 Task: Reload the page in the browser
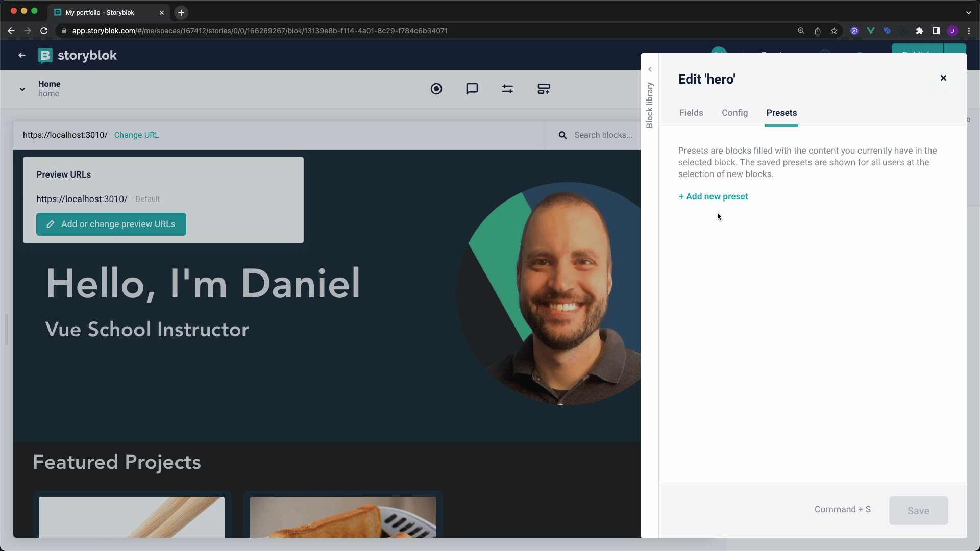44,31
